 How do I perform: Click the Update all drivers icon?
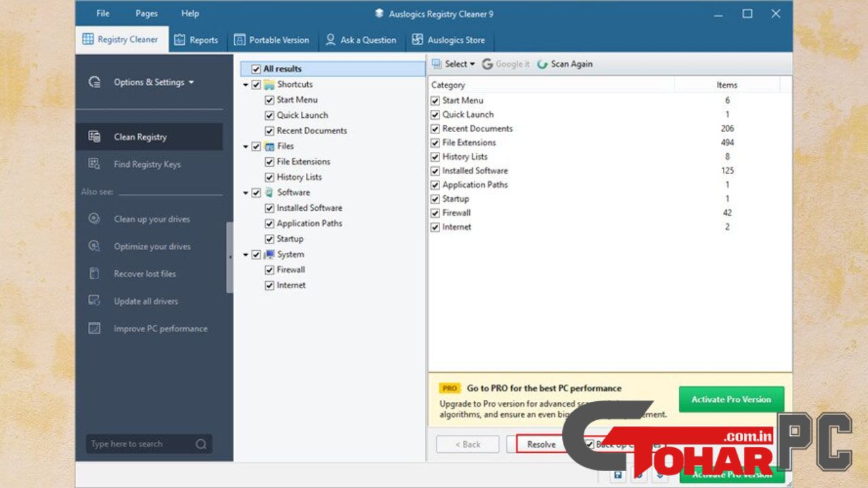click(94, 301)
